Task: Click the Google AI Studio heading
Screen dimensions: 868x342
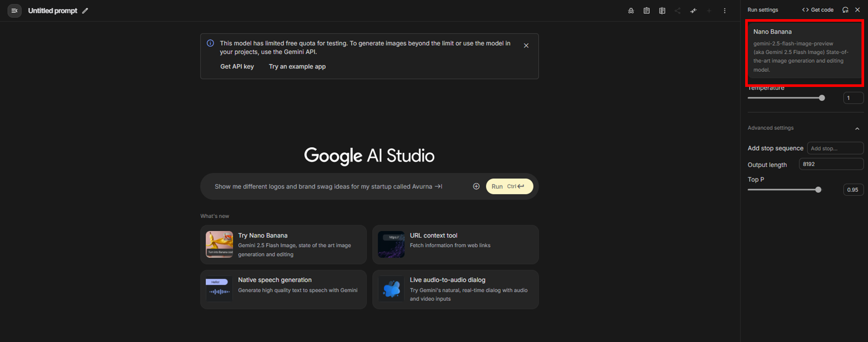Action: (369, 156)
